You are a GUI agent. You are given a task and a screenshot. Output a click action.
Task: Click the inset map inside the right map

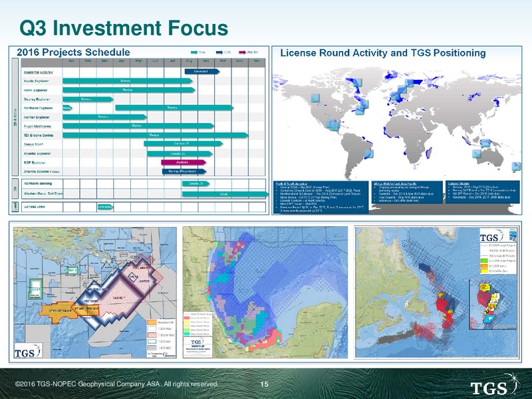493,304
